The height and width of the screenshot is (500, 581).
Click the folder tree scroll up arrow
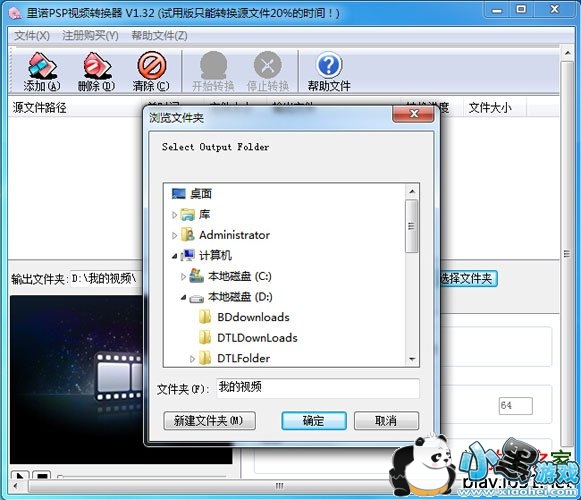click(x=412, y=192)
